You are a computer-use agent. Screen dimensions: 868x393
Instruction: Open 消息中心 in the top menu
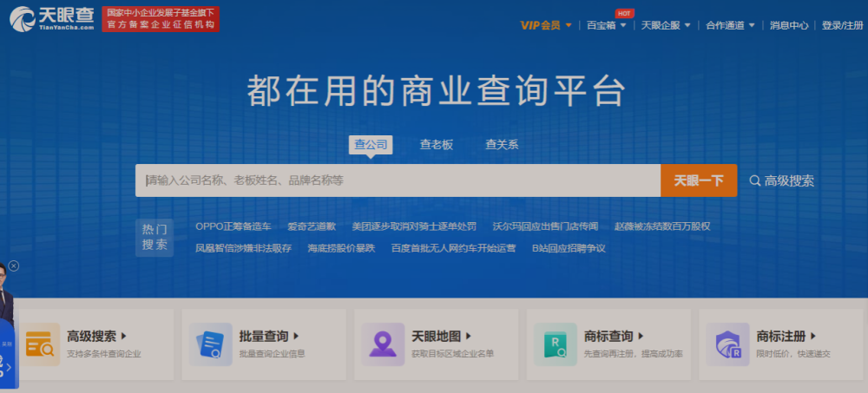pos(789,25)
